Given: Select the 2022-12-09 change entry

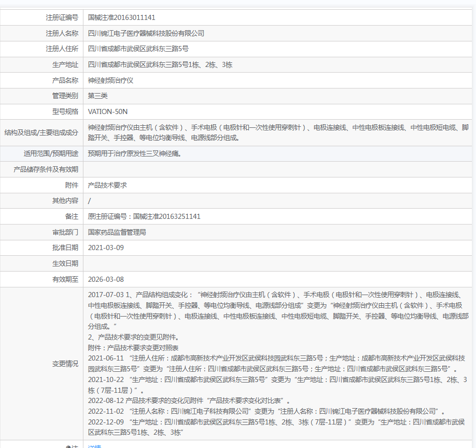Looking at the screenshot, I should coord(276,427).
